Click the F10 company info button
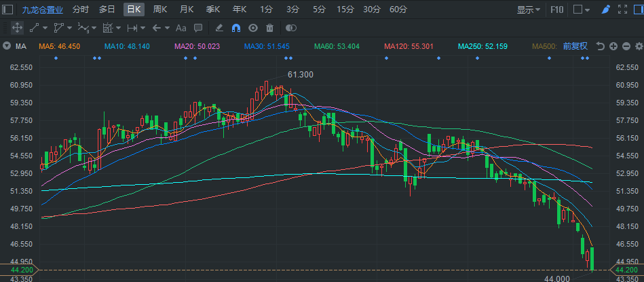Screen dimensions: 644x282 [x=557, y=10]
